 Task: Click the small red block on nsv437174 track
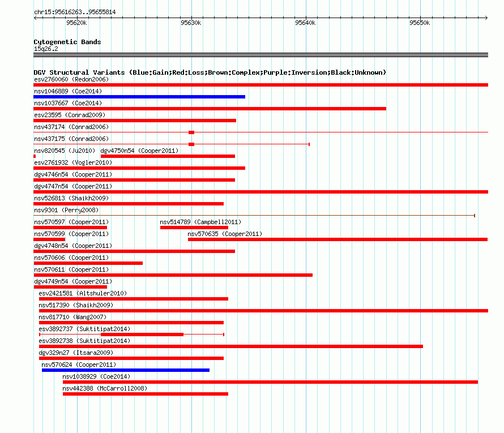[191, 132]
